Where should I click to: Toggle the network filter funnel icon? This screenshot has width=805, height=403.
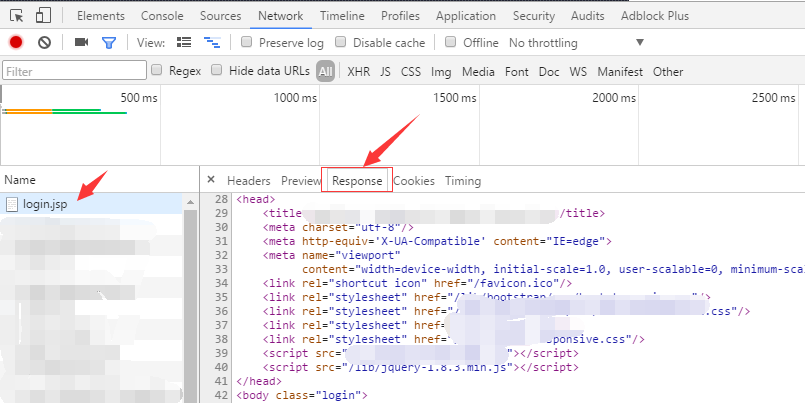point(109,42)
